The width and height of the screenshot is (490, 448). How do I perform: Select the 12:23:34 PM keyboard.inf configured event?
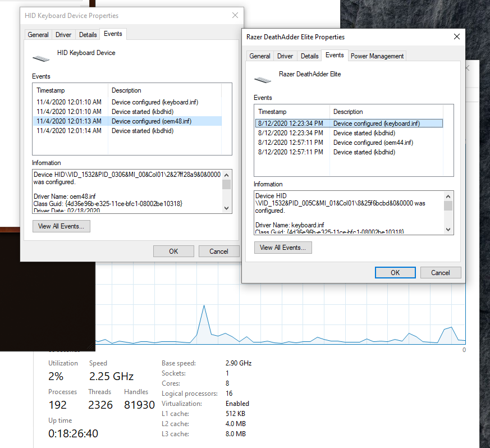click(349, 124)
